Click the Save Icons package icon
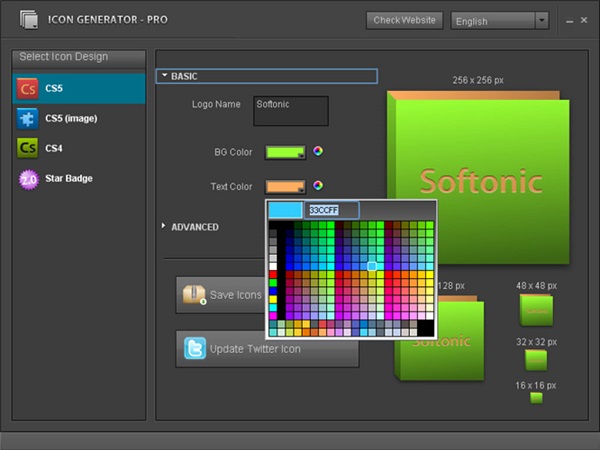The height and width of the screenshot is (450, 600). [x=194, y=295]
